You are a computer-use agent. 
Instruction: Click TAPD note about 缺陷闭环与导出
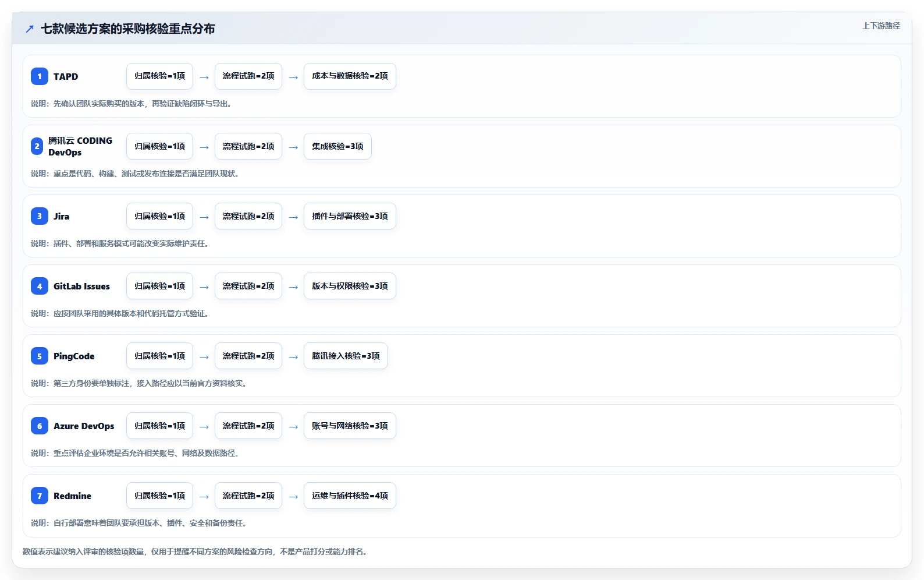133,104
